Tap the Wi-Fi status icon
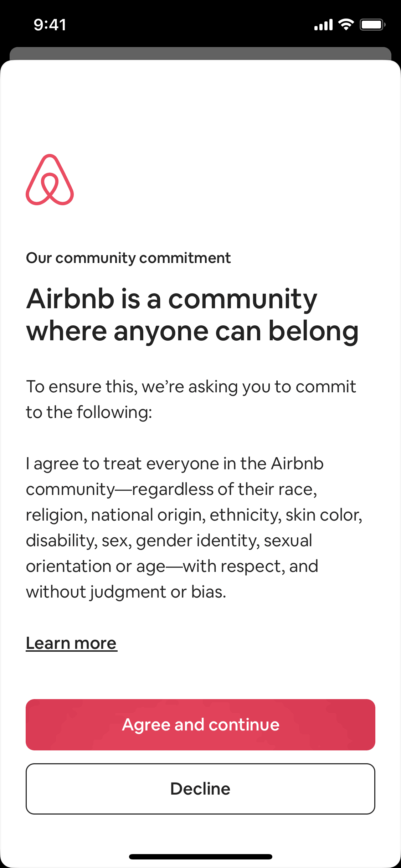Image resolution: width=401 pixels, height=868 pixels. [346, 25]
